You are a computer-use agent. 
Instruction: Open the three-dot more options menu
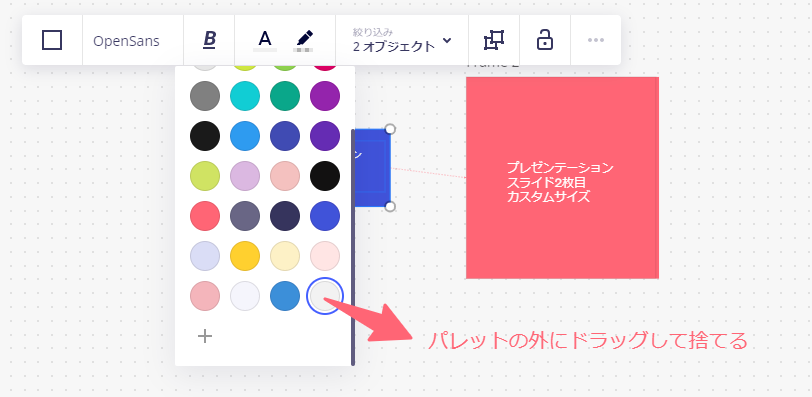596,40
